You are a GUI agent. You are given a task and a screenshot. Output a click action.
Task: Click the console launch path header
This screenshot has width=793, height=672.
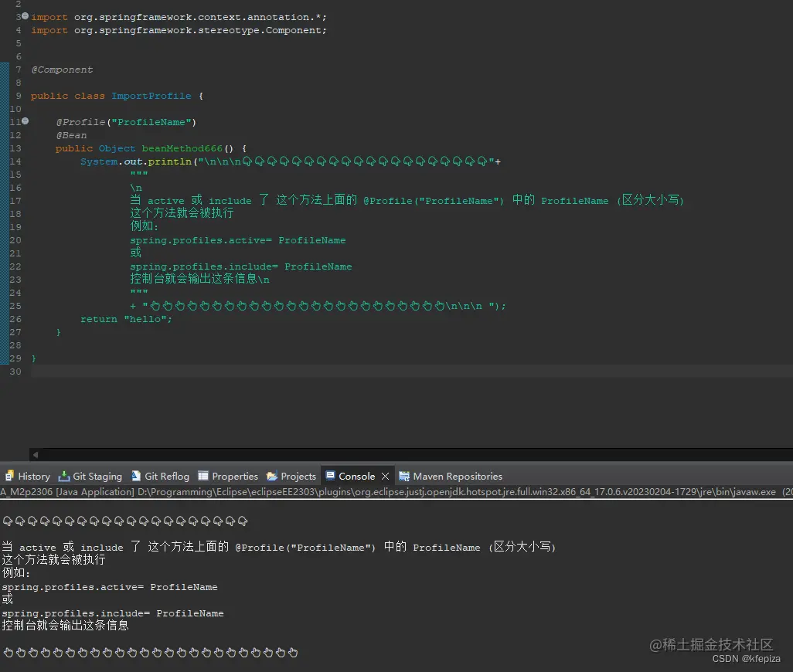click(396, 492)
